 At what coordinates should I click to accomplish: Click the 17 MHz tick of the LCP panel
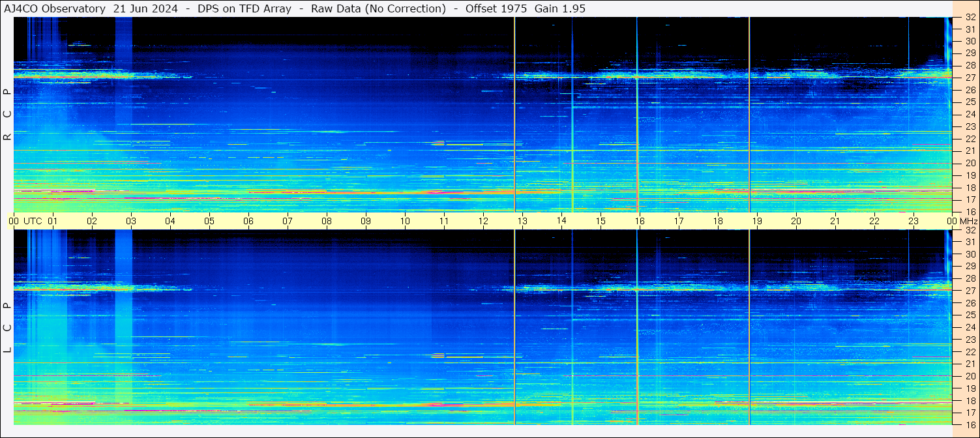970,413
